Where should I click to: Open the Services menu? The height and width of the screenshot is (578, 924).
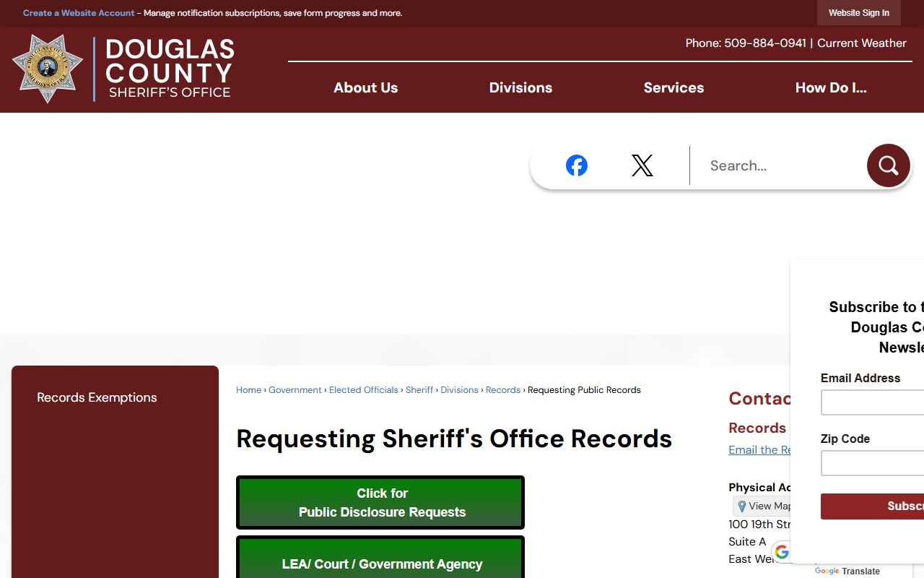click(674, 87)
